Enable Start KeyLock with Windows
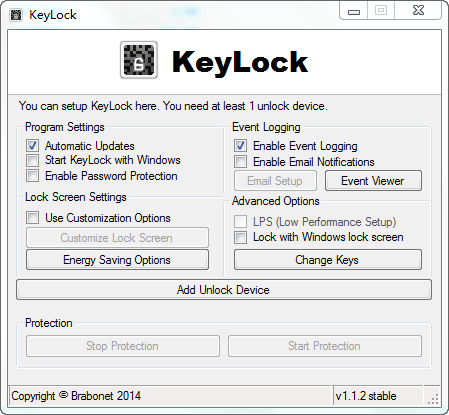The width and height of the screenshot is (449, 415). [x=33, y=160]
